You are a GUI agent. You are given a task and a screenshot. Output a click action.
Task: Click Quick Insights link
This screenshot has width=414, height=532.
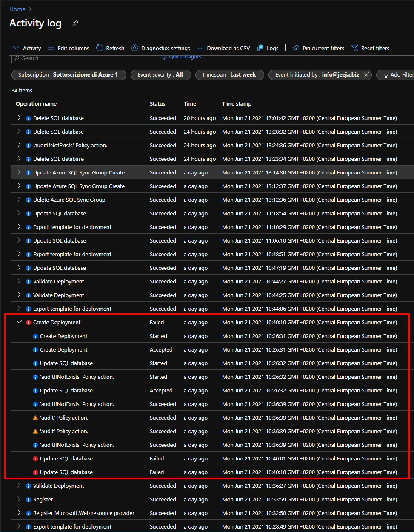(x=181, y=57)
